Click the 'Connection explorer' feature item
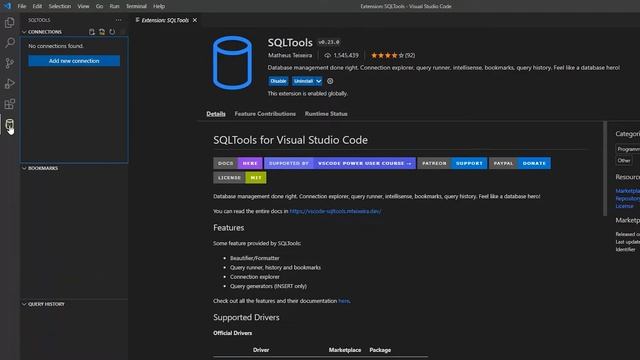 click(x=255, y=277)
